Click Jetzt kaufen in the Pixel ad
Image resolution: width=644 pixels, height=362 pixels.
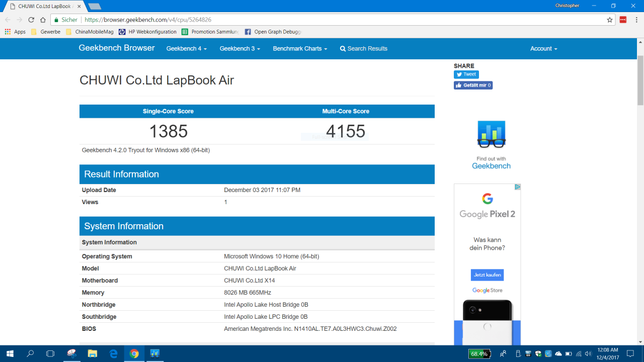coord(487,275)
